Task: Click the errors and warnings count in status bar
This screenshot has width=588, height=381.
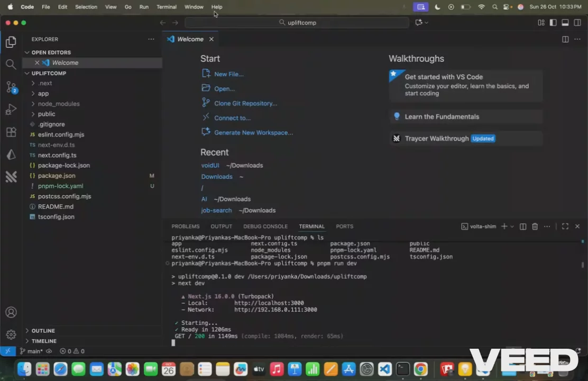Action: pyautogui.click(x=72, y=351)
